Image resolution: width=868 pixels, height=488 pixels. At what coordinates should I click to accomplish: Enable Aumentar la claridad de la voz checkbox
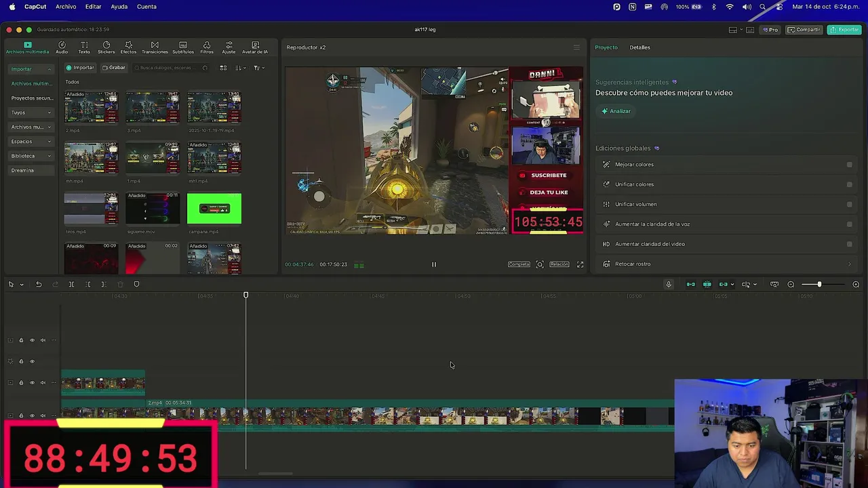849,224
